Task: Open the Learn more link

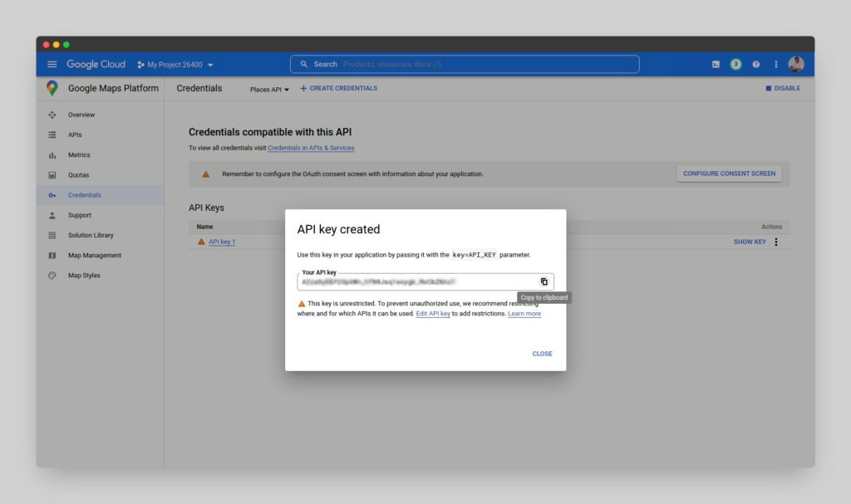Action: point(524,314)
